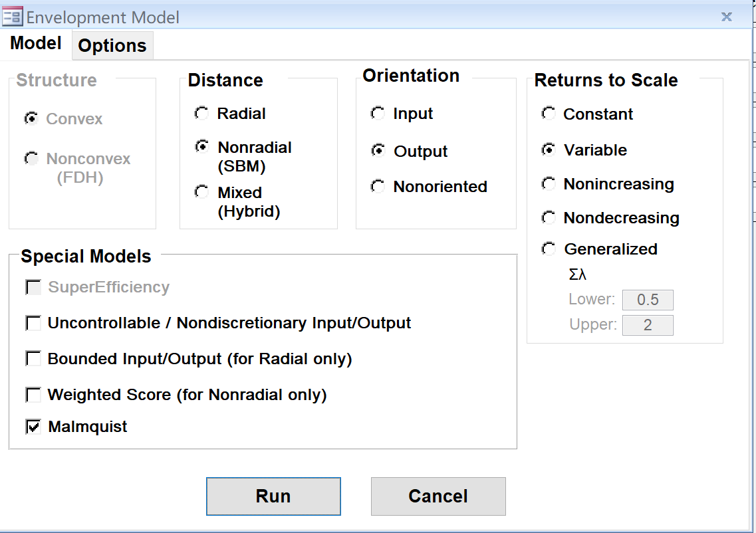This screenshot has height=533, width=756.
Task: Uncheck the Malmquist checkbox
Action: [x=33, y=427]
